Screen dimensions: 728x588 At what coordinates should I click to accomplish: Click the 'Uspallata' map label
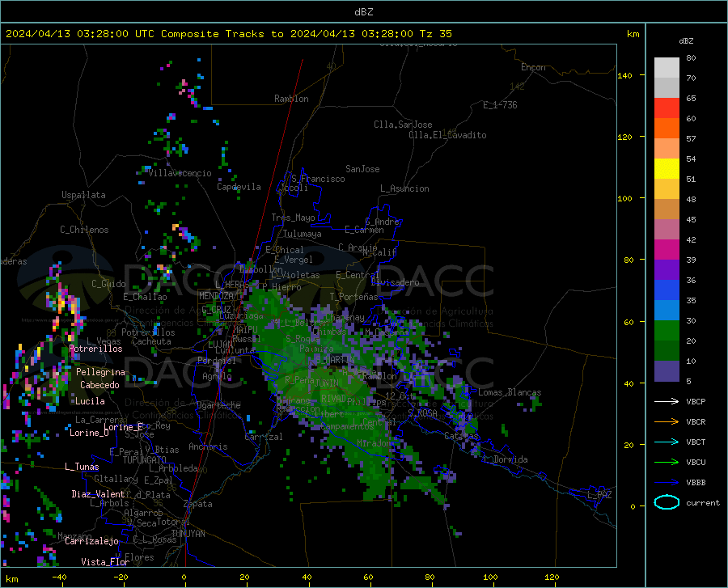(x=83, y=195)
